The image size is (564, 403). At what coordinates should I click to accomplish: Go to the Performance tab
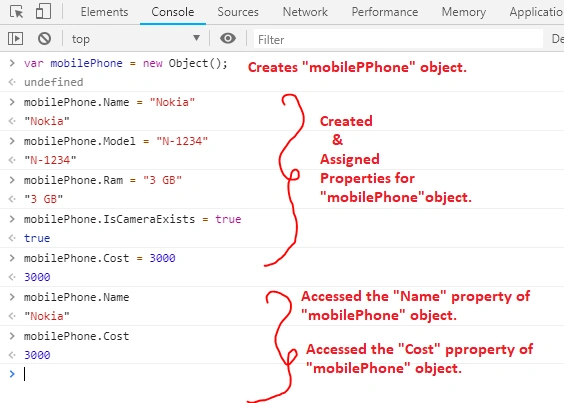point(385,12)
